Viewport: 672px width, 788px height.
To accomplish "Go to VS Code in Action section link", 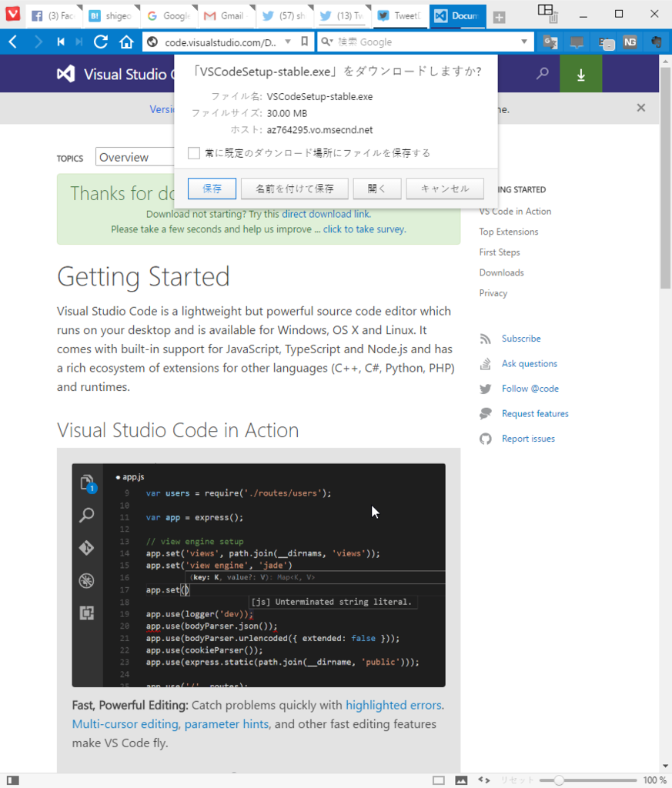I will [x=515, y=211].
